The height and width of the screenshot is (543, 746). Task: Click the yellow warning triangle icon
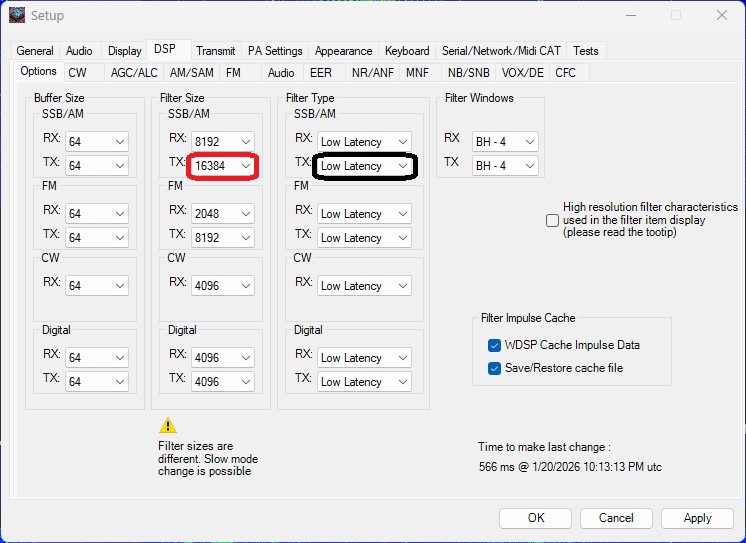[168, 425]
